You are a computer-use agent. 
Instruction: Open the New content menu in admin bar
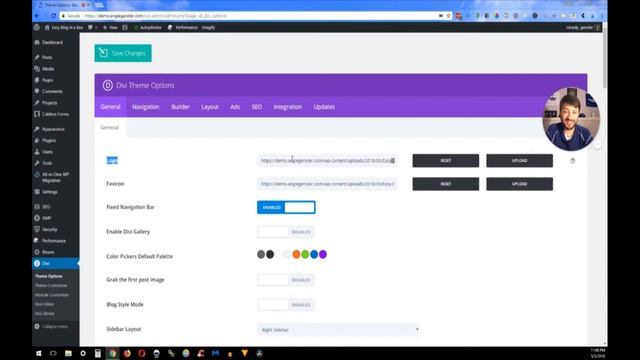[x=110, y=27]
